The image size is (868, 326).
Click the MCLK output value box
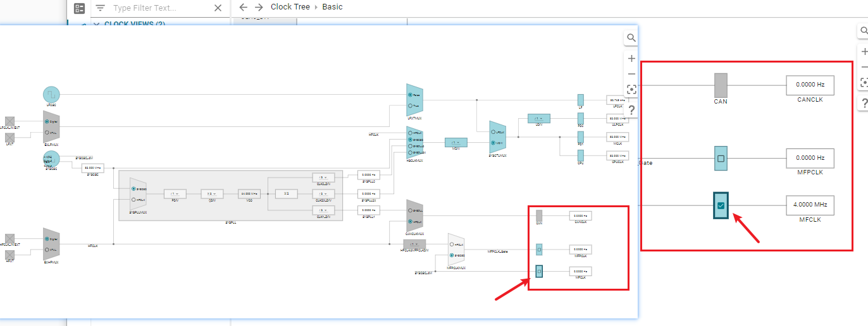click(618, 137)
